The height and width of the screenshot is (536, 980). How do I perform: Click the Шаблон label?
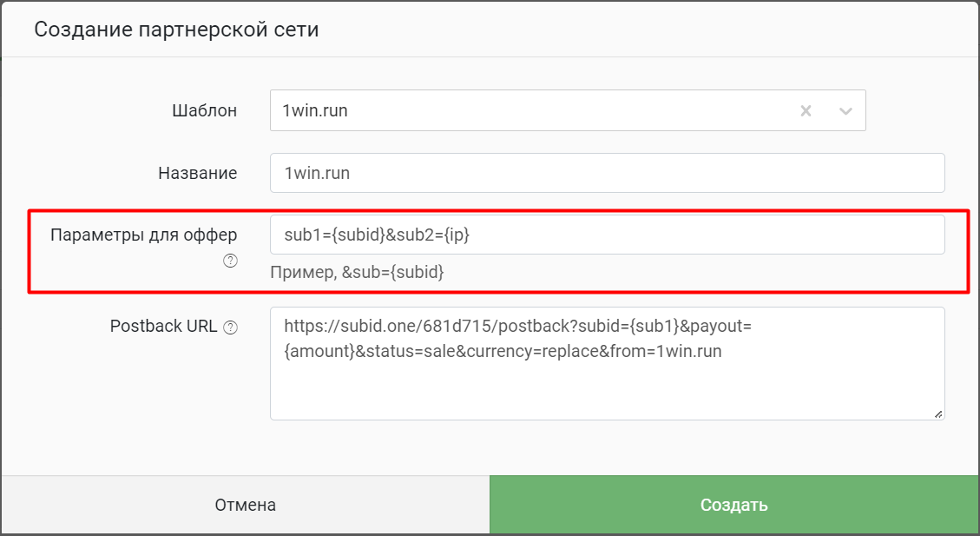tap(204, 110)
